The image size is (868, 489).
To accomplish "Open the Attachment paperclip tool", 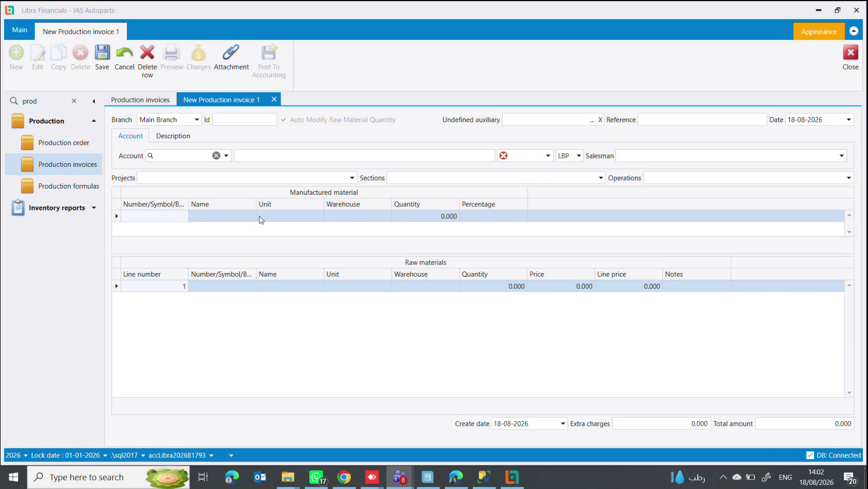I will click(x=231, y=57).
